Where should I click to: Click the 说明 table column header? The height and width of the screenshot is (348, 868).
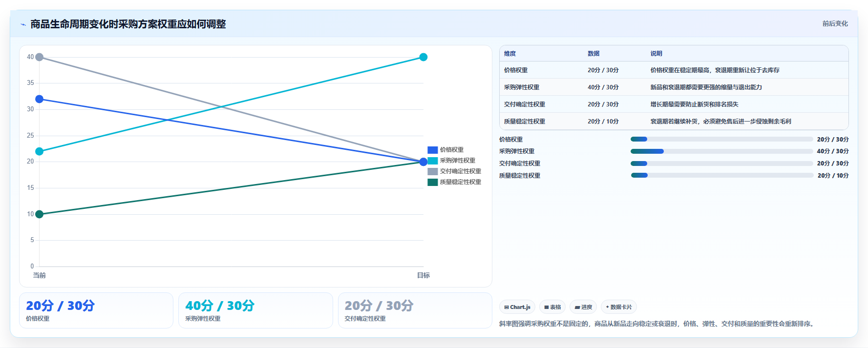click(x=656, y=54)
